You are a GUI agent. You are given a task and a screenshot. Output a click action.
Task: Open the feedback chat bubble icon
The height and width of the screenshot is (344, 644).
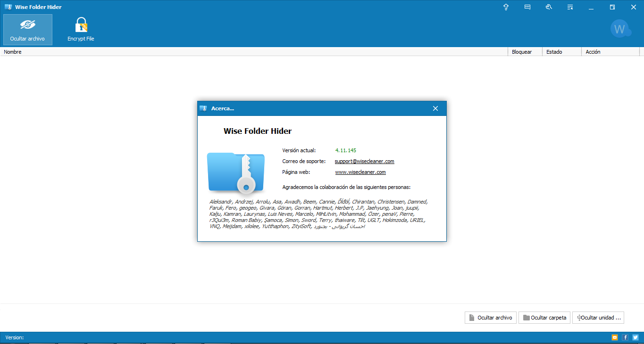[x=527, y=7]
